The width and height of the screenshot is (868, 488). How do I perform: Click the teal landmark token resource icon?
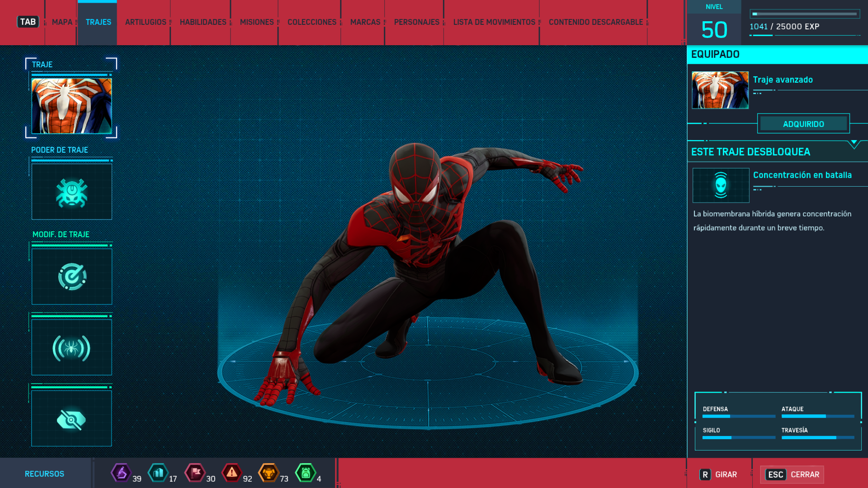click(158, 473)
